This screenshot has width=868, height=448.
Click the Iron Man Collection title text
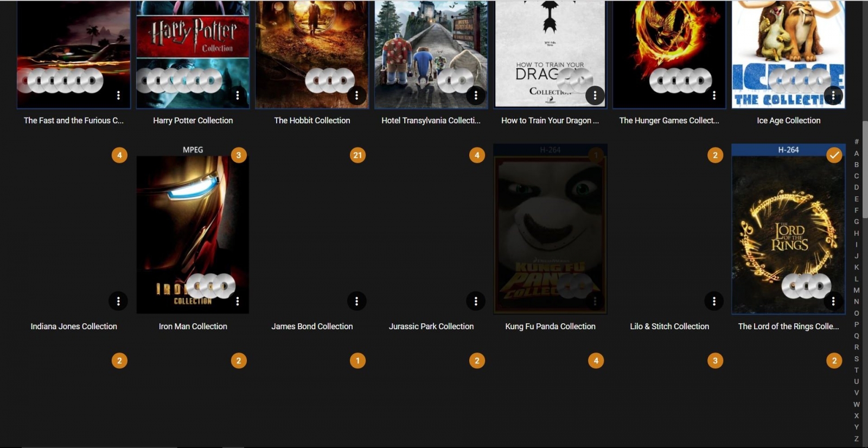pyautogui.click(x=193, y=327)
